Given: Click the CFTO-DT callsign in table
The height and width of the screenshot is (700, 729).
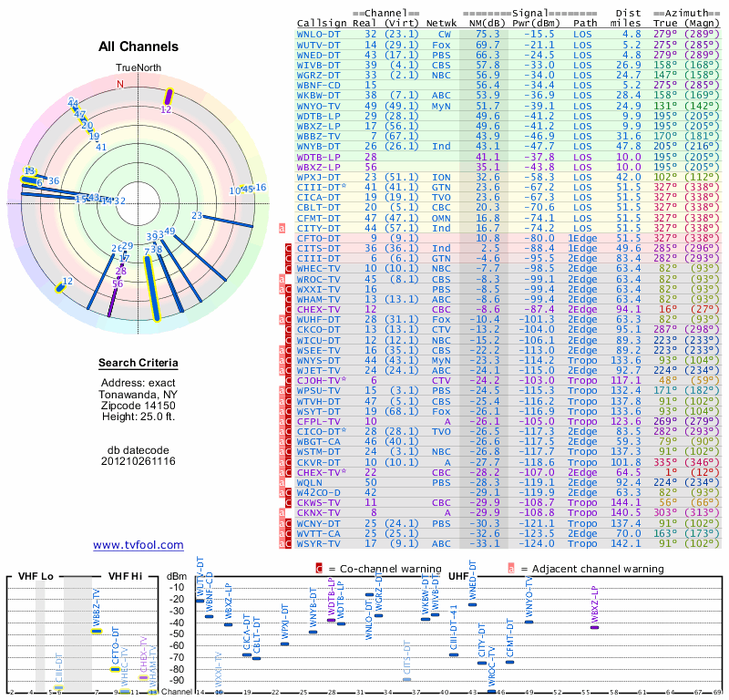Looking at the screenshot, I should [x=318, y=238].
